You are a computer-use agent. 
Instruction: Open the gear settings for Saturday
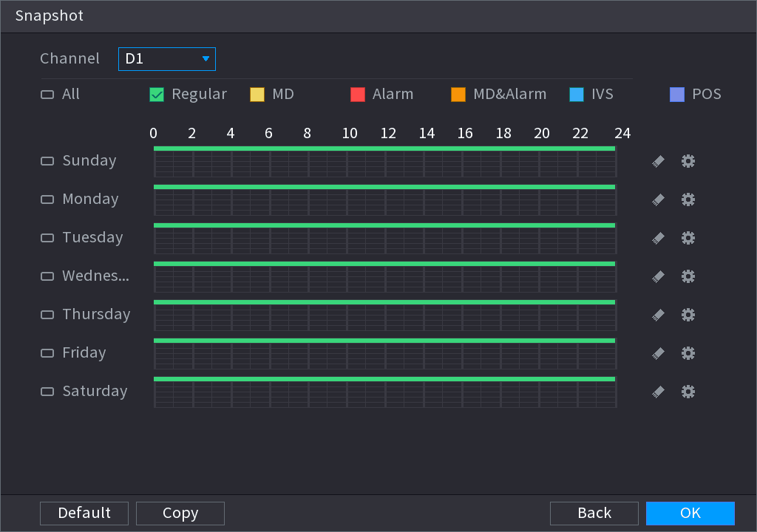click(x=688, y=392)
